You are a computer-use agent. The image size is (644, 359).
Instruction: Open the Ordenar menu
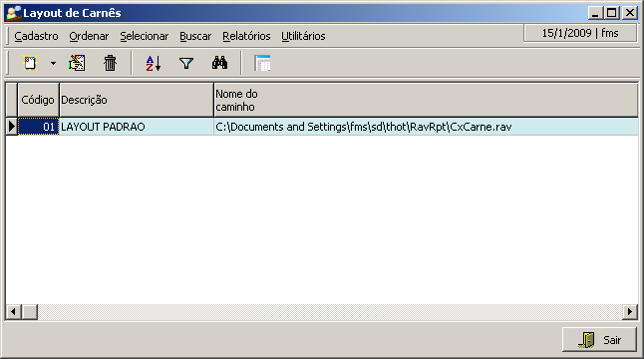pos(89,36)
